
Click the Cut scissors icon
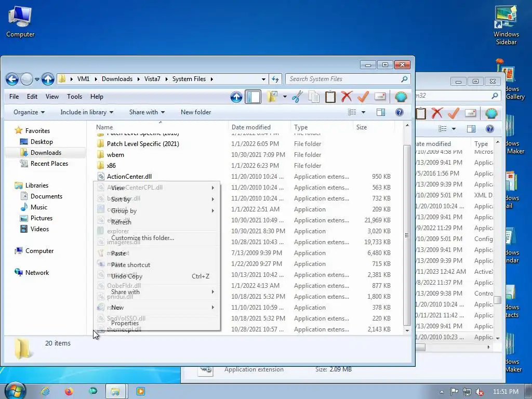[x=297, y=97]
